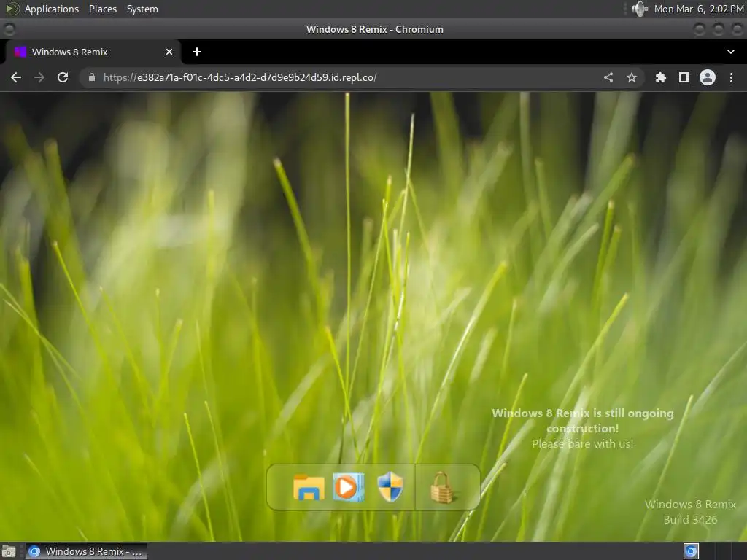Share this page via share icon
Screen dimensions: 747x560
[608, 77]
